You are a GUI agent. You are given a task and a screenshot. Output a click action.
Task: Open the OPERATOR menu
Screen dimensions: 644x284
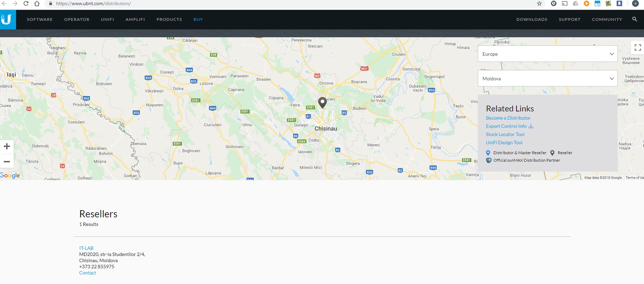(x=77, y=19)
